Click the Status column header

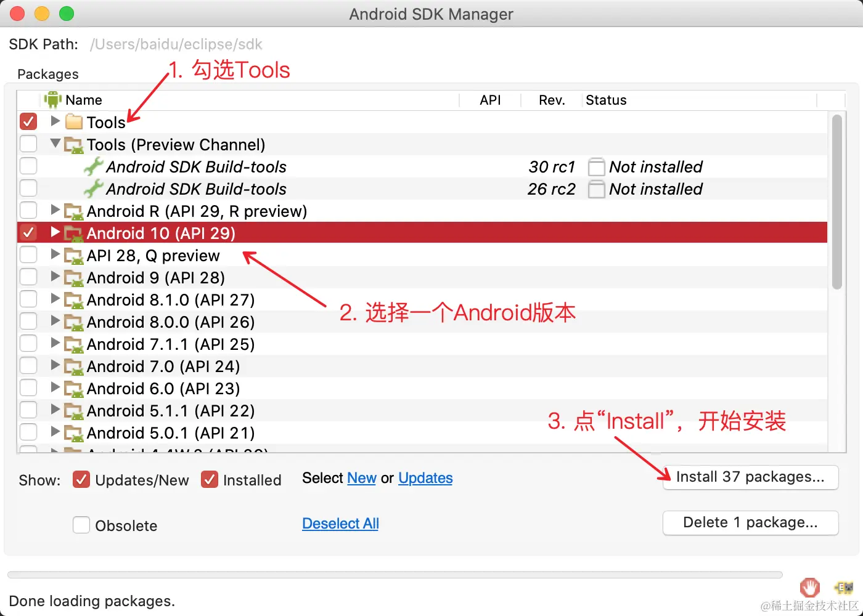(x=606, y=100)
